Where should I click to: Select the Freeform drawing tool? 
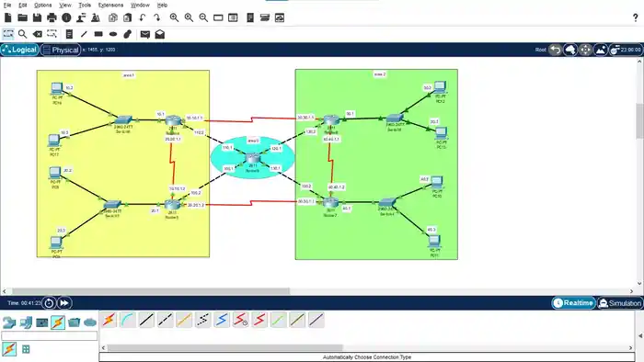(128, 34)
